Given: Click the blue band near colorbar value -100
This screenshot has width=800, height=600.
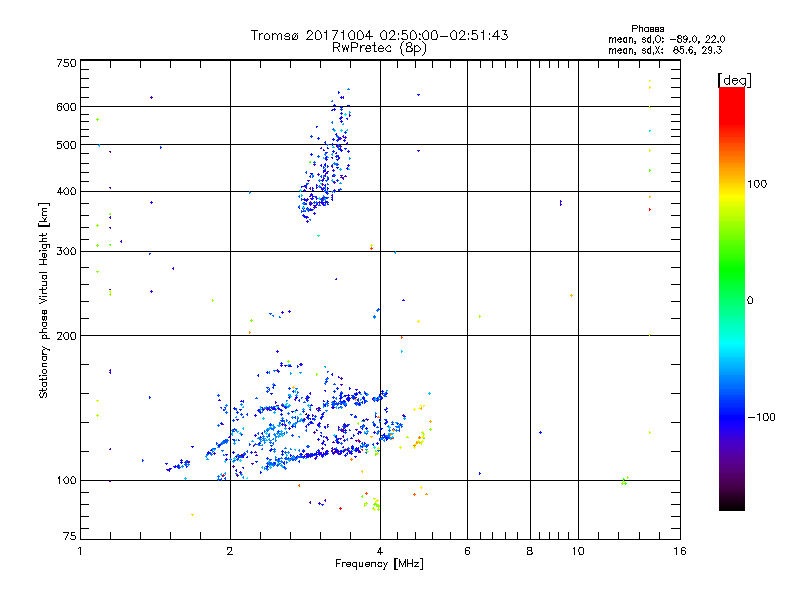Looking at the screenshot, I should point(732,417).
